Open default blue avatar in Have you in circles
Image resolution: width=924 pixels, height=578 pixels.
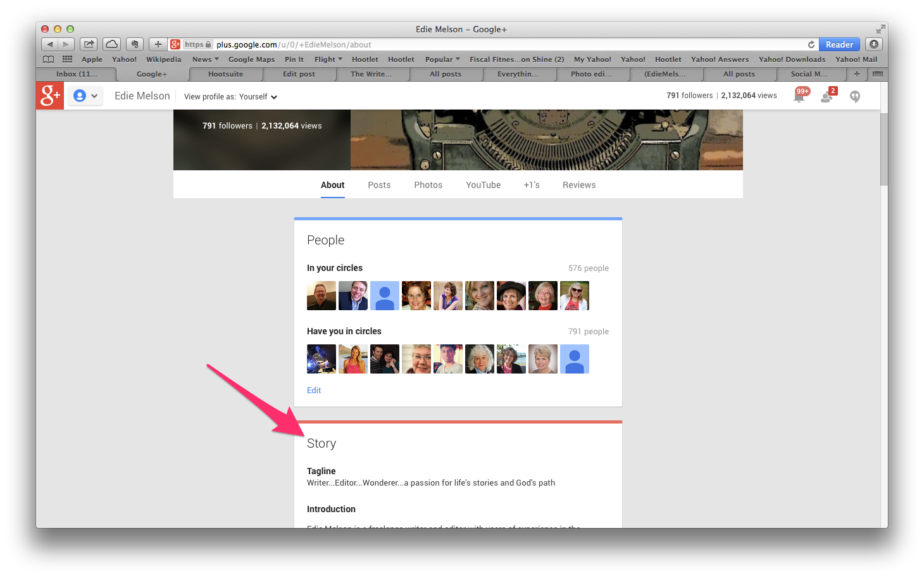pyautogui.click(x=575, y=359)
